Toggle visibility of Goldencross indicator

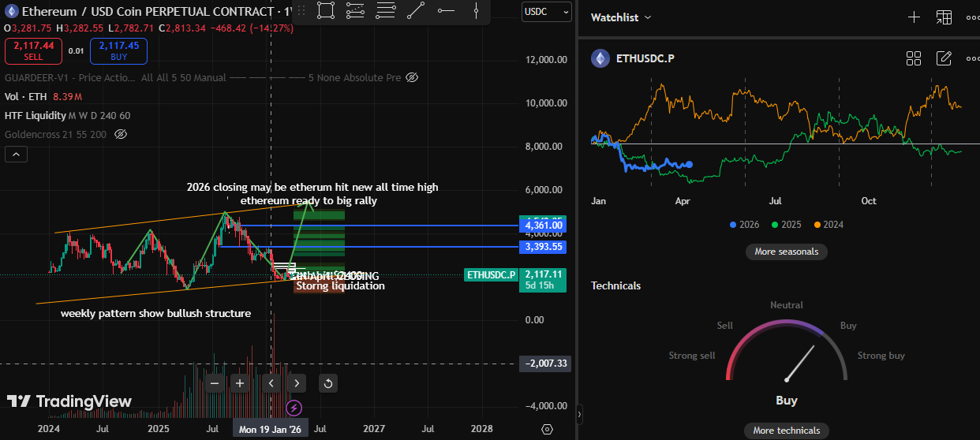[x=121, y=135]
